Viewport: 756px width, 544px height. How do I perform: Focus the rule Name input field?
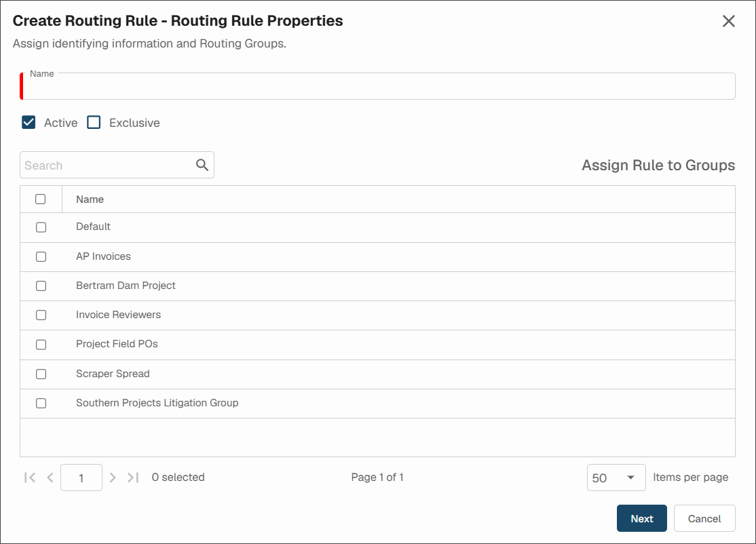(377, 86)
